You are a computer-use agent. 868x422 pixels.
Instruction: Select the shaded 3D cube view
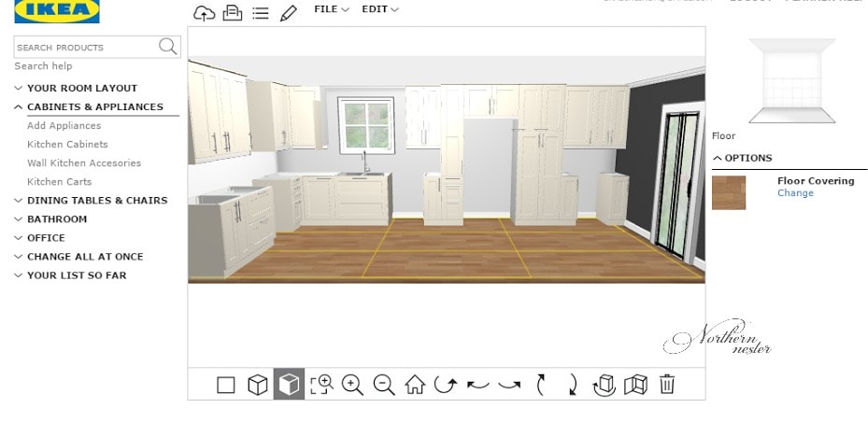pyautogui.click(x=289, y=384)
